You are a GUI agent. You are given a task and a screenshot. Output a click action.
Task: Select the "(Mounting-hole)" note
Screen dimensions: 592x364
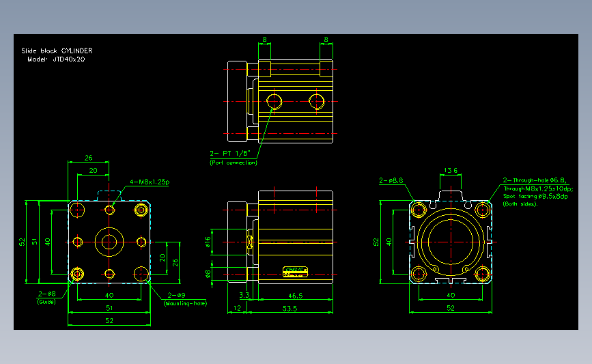pyautogui.click(x=185, y=303)
